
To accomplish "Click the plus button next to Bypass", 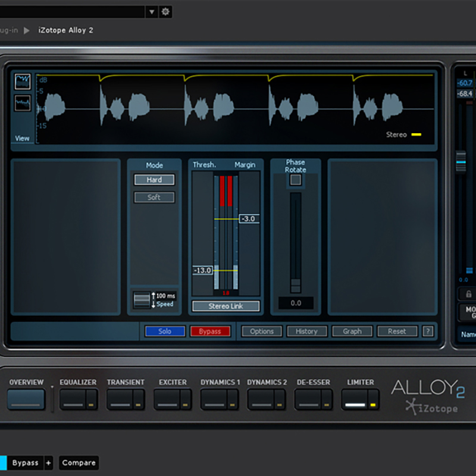I will click(49, 463).
